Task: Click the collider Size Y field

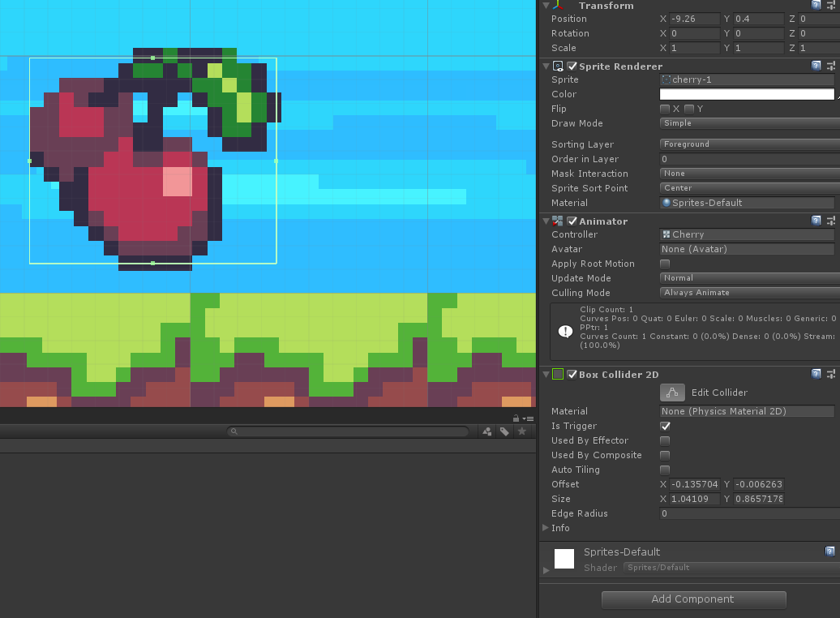Action: pyautogui.click(x=759, y=499)
